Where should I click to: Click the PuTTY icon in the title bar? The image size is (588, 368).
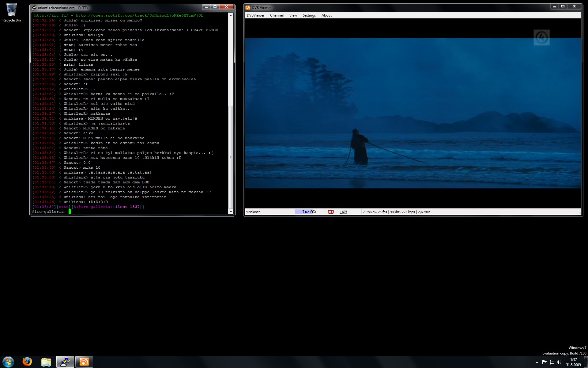coord(34,8)
